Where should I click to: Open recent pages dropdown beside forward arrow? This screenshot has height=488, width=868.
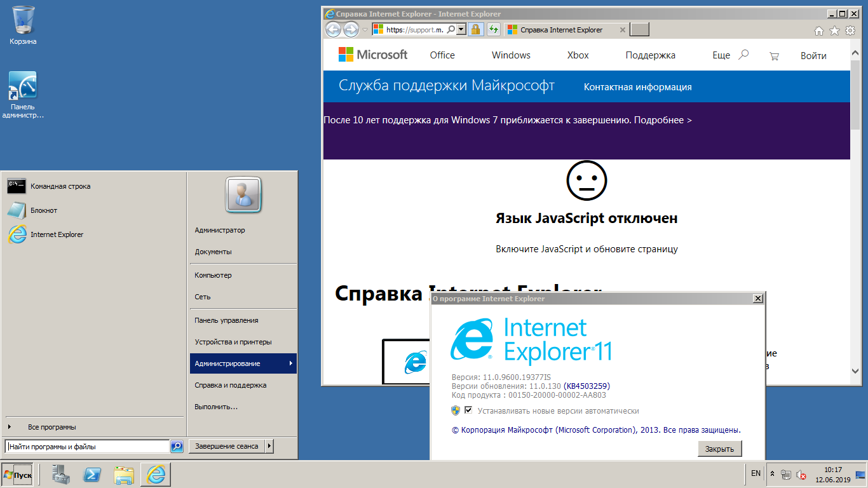point(365,30)
